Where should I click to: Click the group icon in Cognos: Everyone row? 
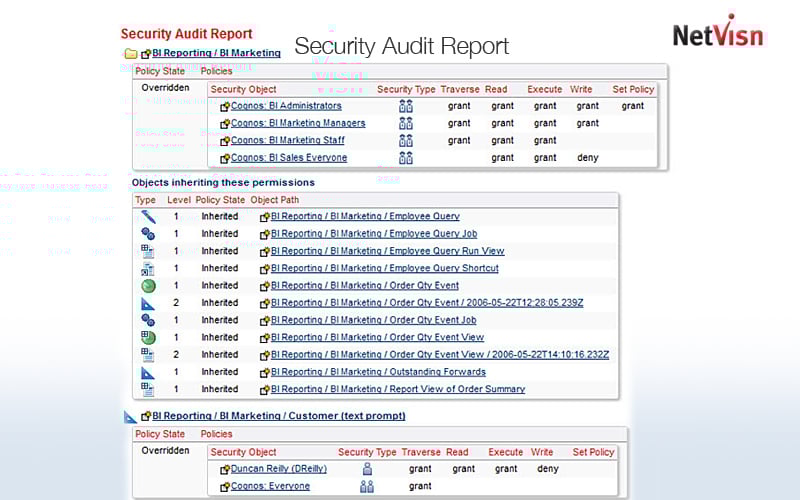point(367,487)
